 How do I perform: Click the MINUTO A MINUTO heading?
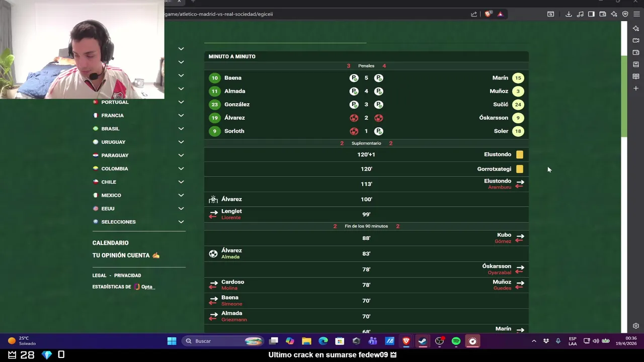(232, 56)
